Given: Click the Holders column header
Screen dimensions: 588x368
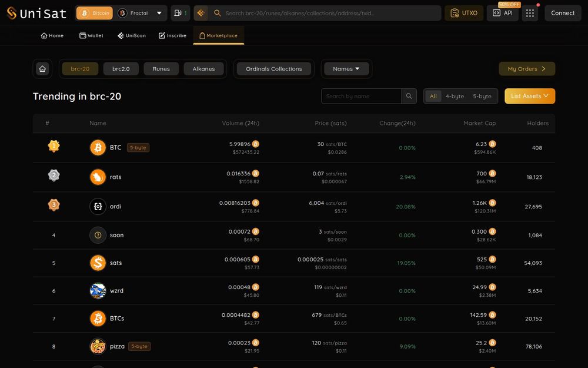Looking at the screenshot, I should point(538,123).
